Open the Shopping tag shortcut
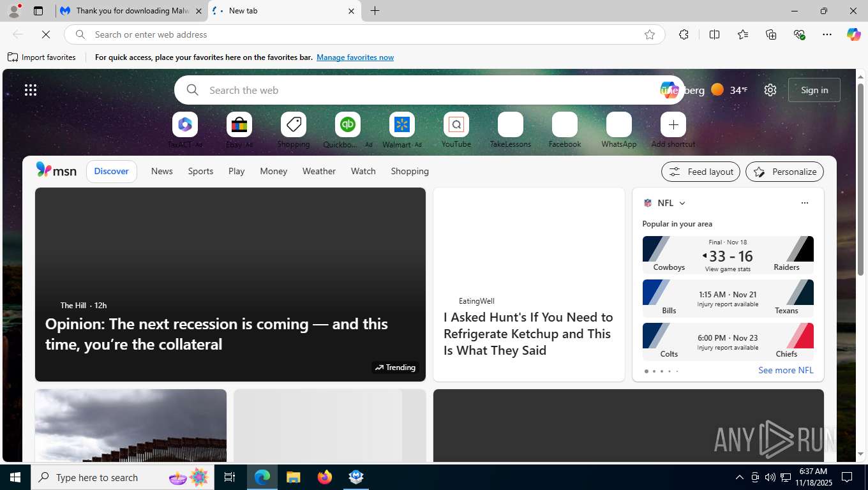This screenshot has width=868, height=490. (x=294, y=130)
